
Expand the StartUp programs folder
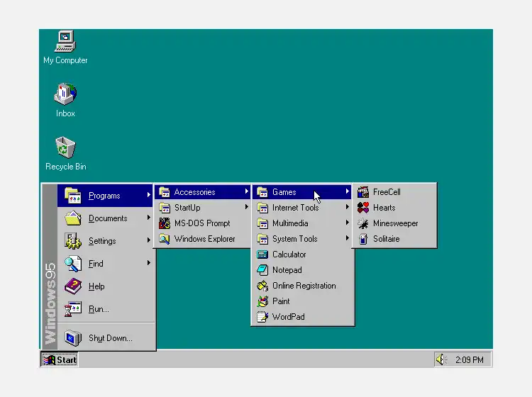click(x=204, y=208)
